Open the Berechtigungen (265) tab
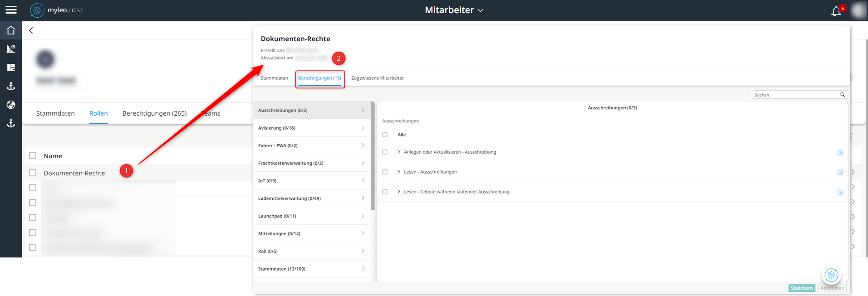868x296 pixels. (x=155, y=113)
